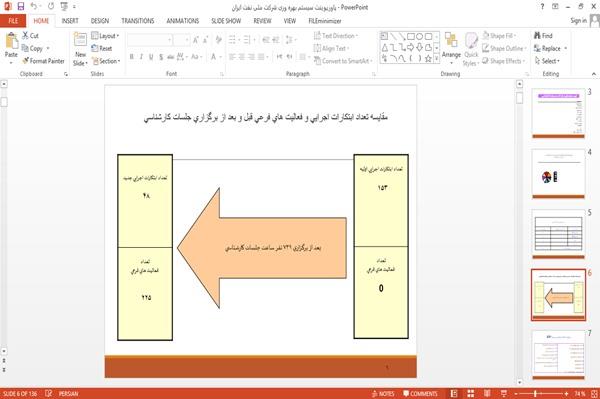Click Decrease Font Size icon

(206, 39)
